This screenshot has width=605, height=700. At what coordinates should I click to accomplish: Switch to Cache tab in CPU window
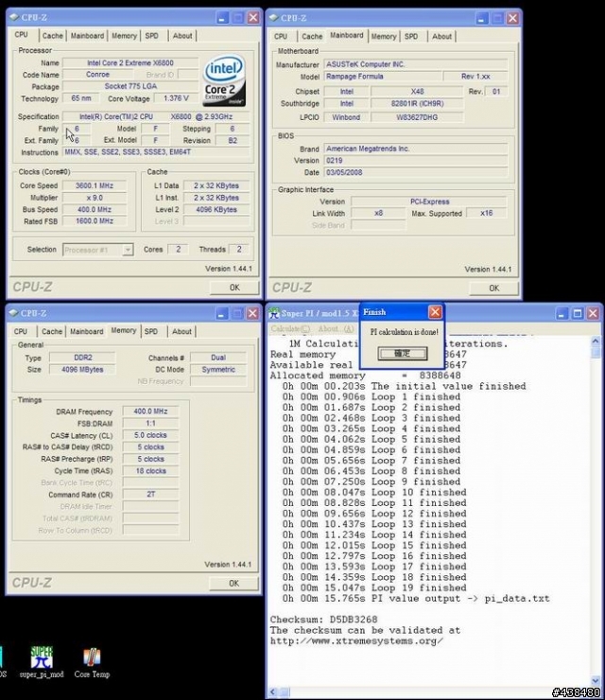pyautogui.click(x=53, y=36)
